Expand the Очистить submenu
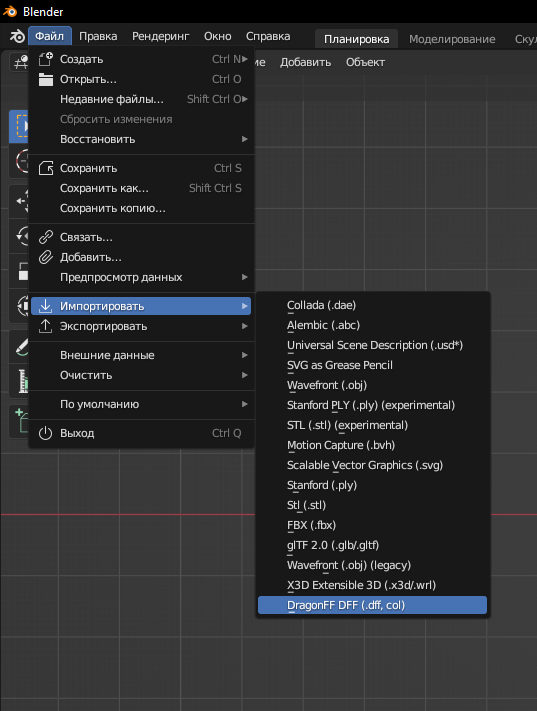The image size is (537, 711). pos(141,375)
